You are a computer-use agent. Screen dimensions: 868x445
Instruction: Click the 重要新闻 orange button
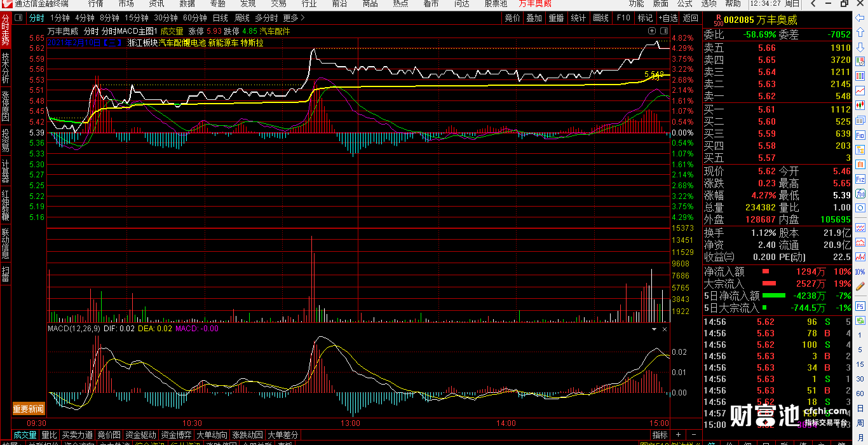[x=29, y=409]
